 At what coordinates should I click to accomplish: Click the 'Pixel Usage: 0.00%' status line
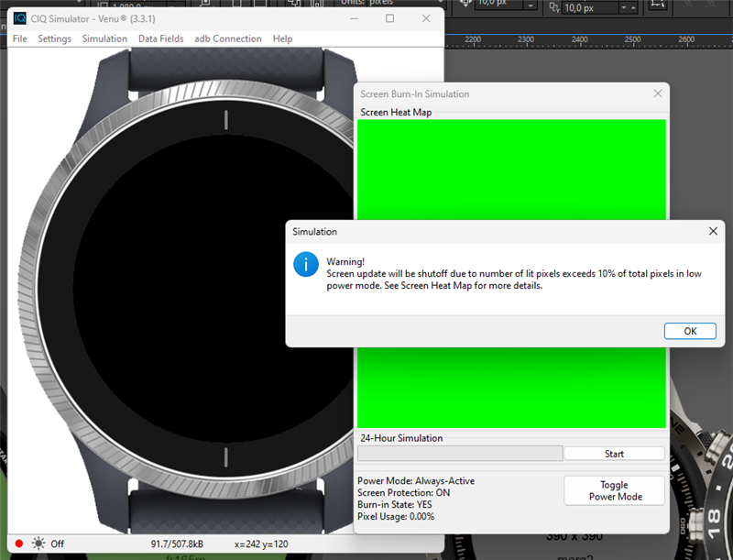click(396, 517)
